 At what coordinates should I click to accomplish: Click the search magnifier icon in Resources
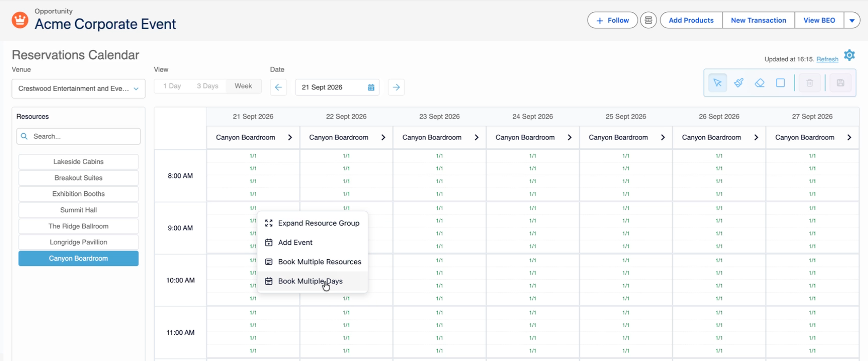[24, 136]
